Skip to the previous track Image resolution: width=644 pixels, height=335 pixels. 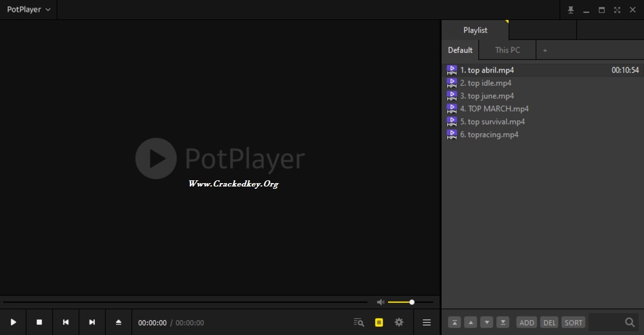coord(66,322)
